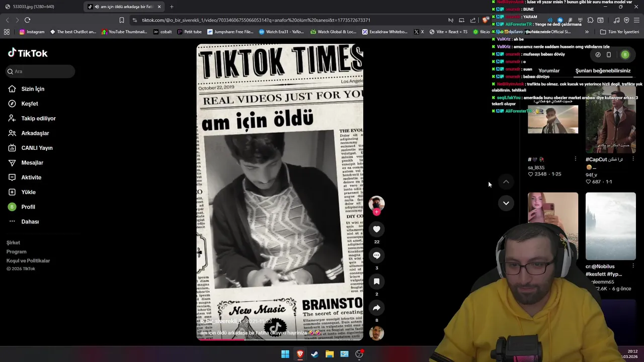Click the tiktok.com address bar URL
Image resolution: width=644 pixels, height=362 pixels.
tap(256, 20)
